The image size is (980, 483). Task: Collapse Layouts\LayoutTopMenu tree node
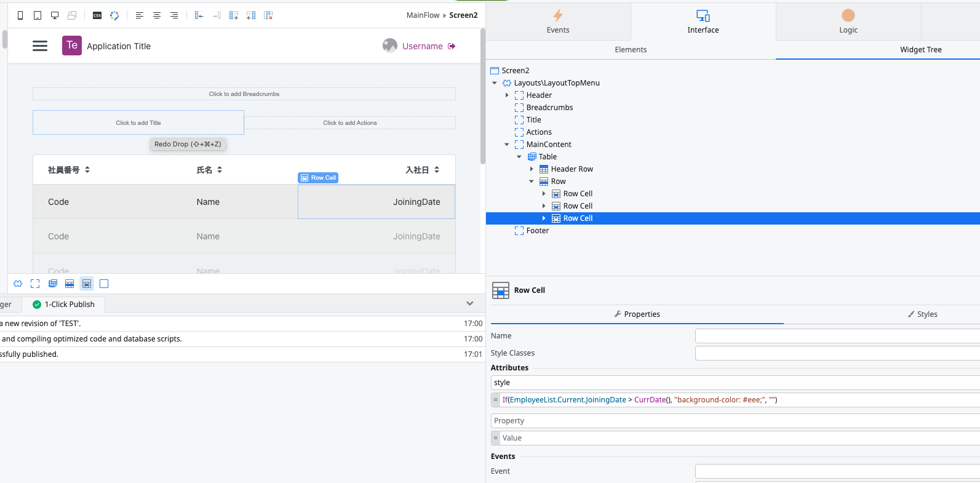(495, 83)
